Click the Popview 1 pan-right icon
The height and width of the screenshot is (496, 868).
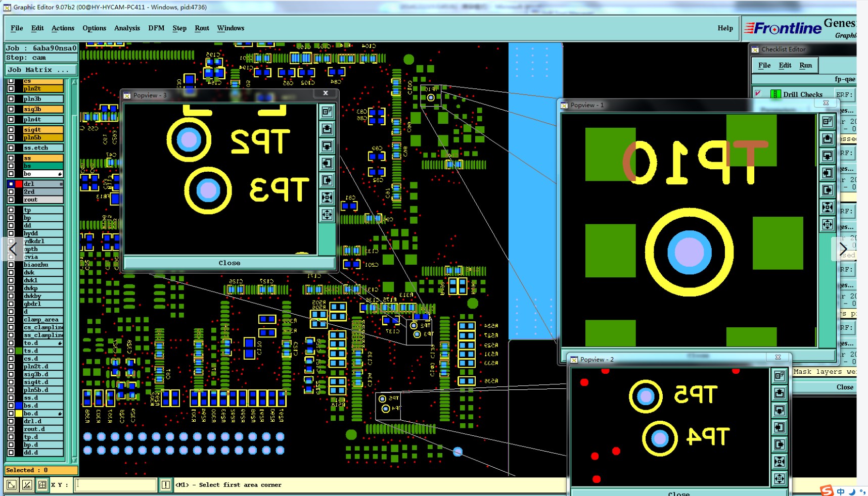click(x=828, y=190)
